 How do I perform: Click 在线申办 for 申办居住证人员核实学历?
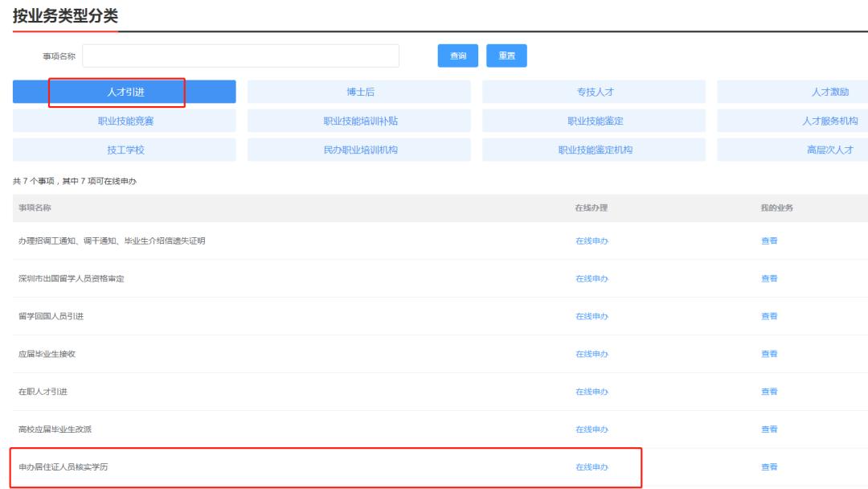592,467
